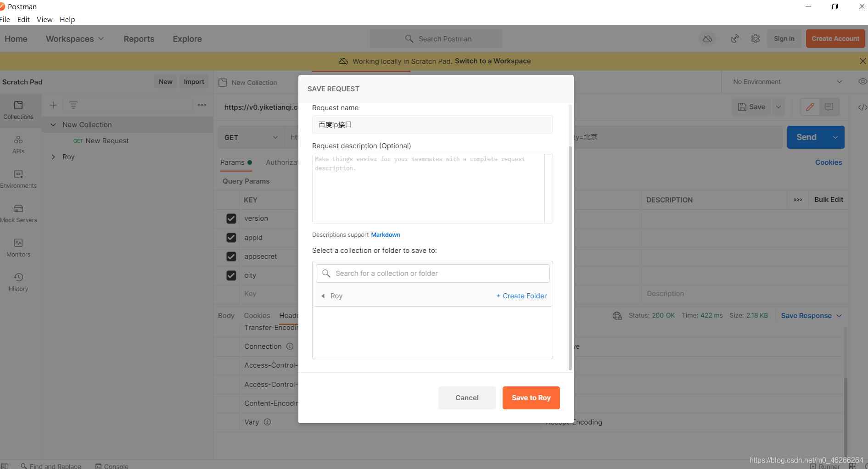Click Bulk Edit
The width and height of the screenshot is (868, 469).
(x=829, y=200)
